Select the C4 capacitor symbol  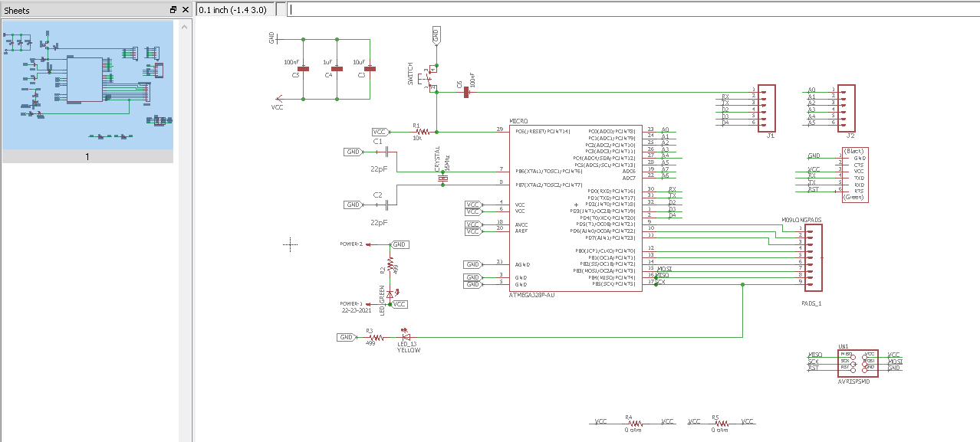337,69
